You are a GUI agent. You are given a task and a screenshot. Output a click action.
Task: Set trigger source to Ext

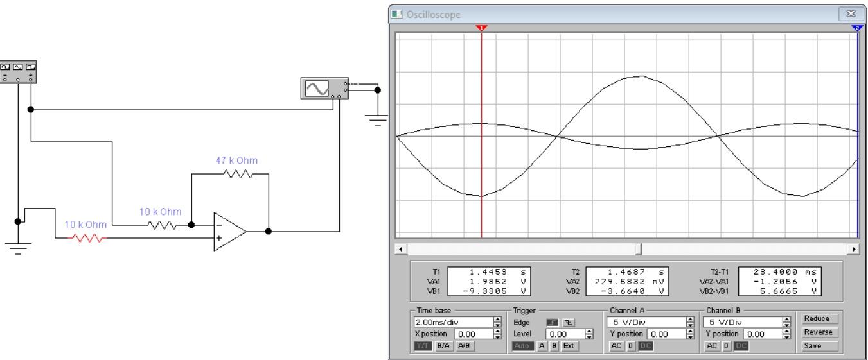(569, 346)
